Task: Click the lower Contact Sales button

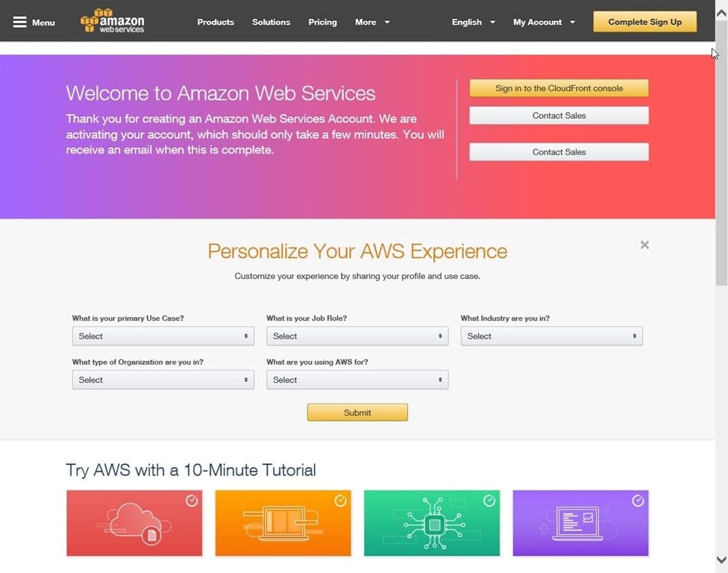Action: tap(559, 152)
